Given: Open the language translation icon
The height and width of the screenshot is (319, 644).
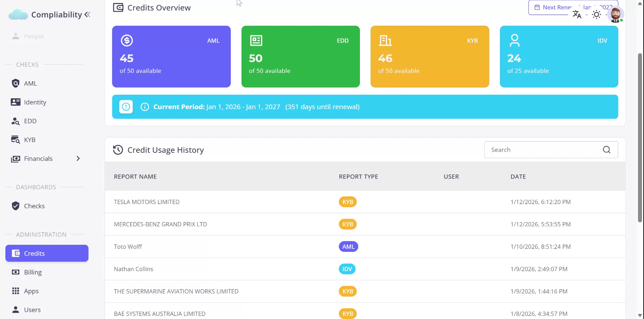Looking at the screenshot, I should [x=577, y=15].
